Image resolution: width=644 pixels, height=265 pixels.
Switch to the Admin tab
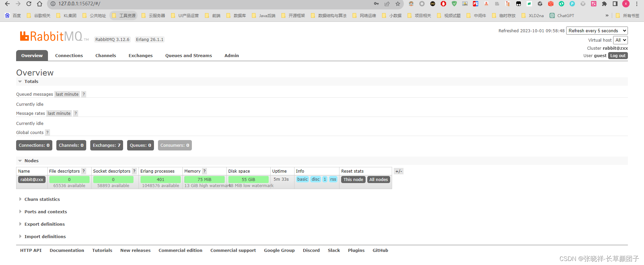point(232,56)
